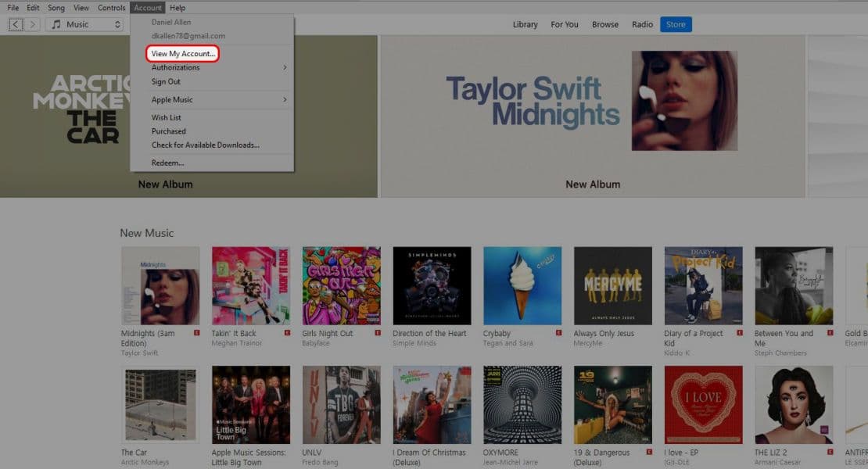This screenshot has height=469, width=868.
Task: Switch to the Browse tab
Action: 604,24
